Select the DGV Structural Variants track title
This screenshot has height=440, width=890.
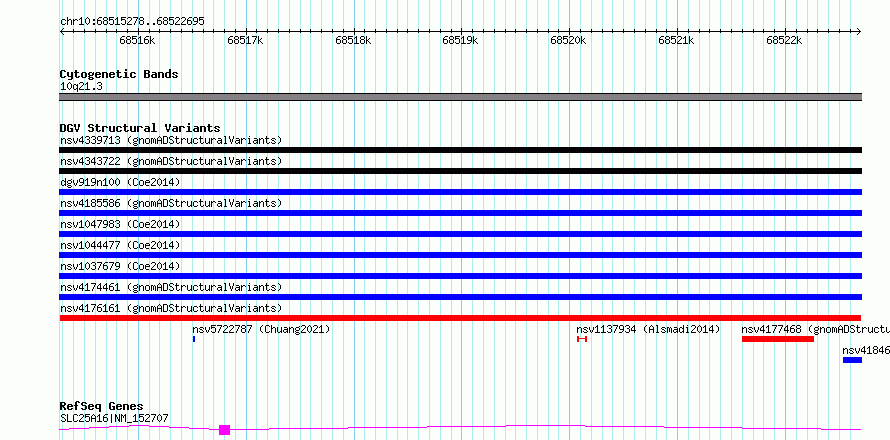tap(140, 128)
